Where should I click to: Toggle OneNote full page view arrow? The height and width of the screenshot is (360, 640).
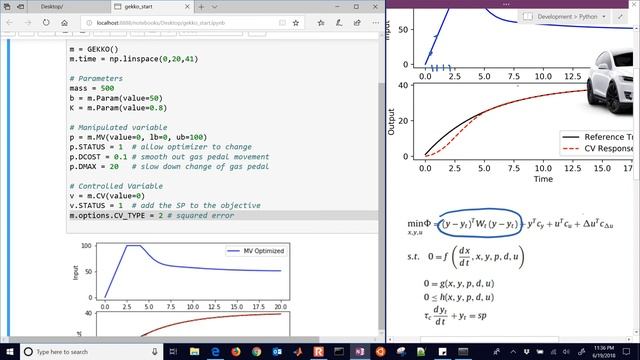[620, 16]
